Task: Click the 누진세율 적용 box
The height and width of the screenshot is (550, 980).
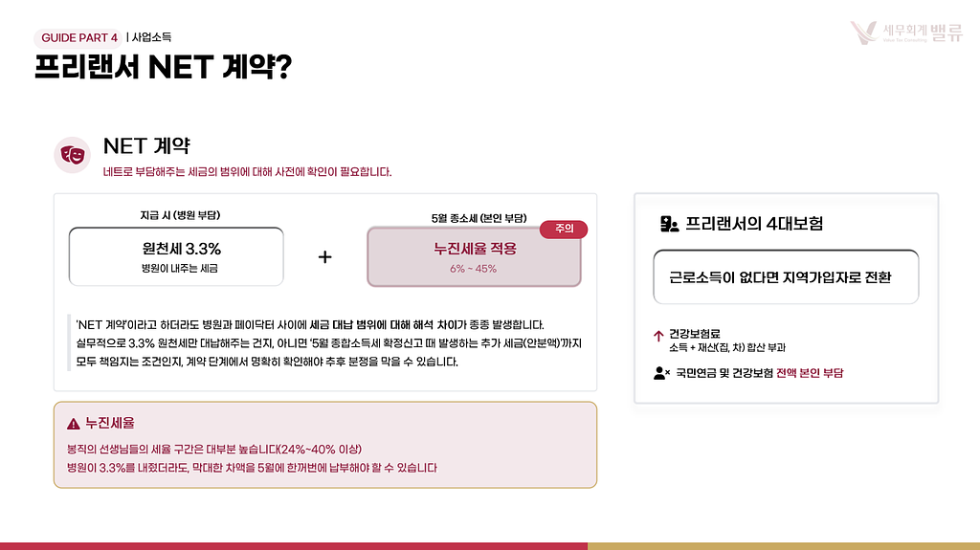Action: point(474,256)
